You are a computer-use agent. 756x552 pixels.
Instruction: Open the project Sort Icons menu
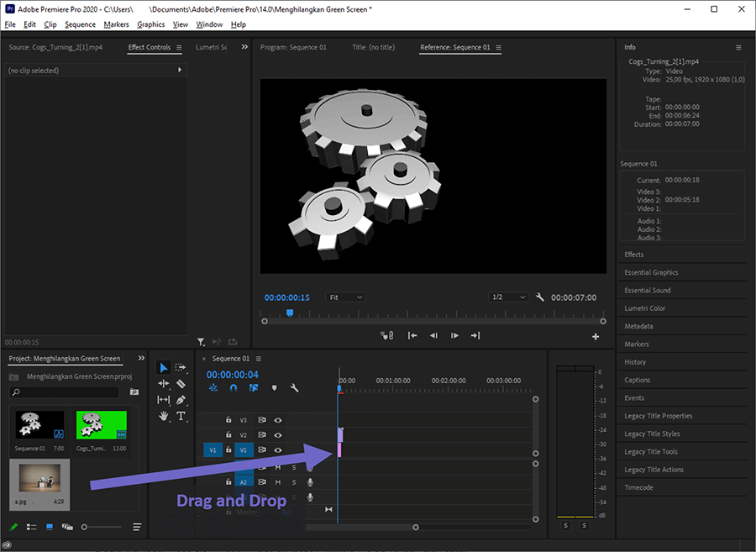(137, 527)
